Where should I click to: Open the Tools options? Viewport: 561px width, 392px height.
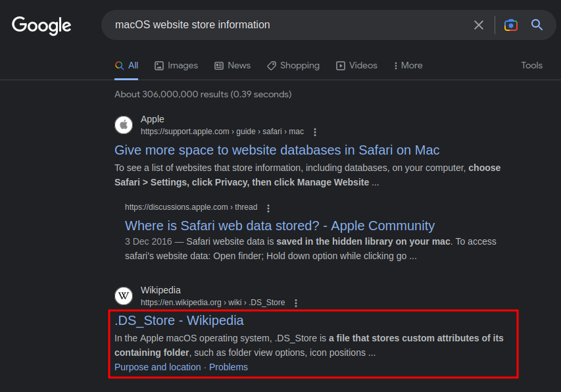click(531, 66)
